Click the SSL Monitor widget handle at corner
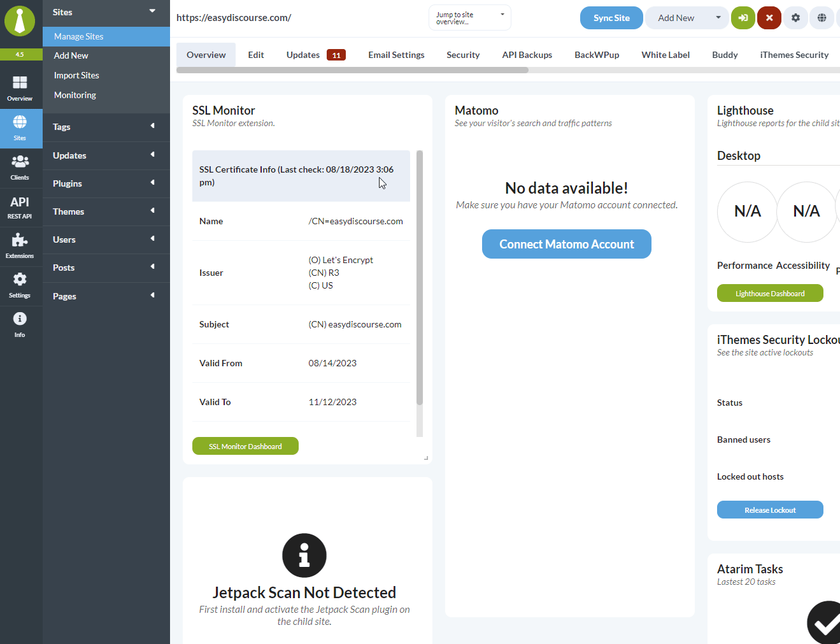 [x=426, y=458]
